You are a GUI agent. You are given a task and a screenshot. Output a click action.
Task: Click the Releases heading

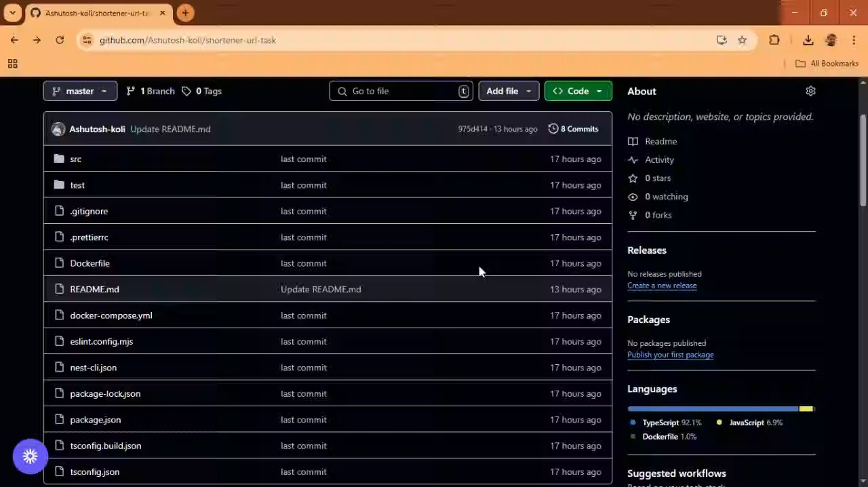pos(647,250)
